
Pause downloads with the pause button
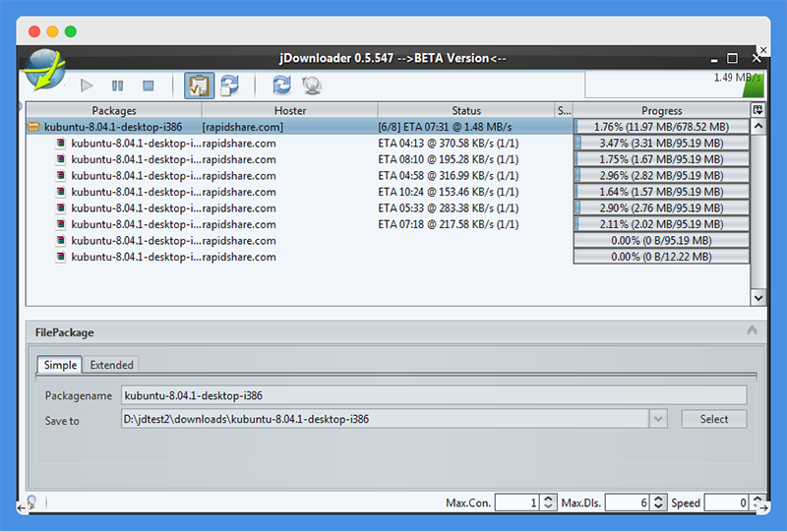(x=117, y=86)
